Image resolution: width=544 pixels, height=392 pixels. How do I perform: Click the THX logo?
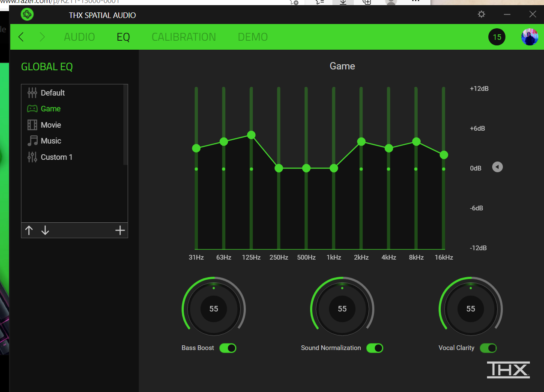tap(508, 370)
